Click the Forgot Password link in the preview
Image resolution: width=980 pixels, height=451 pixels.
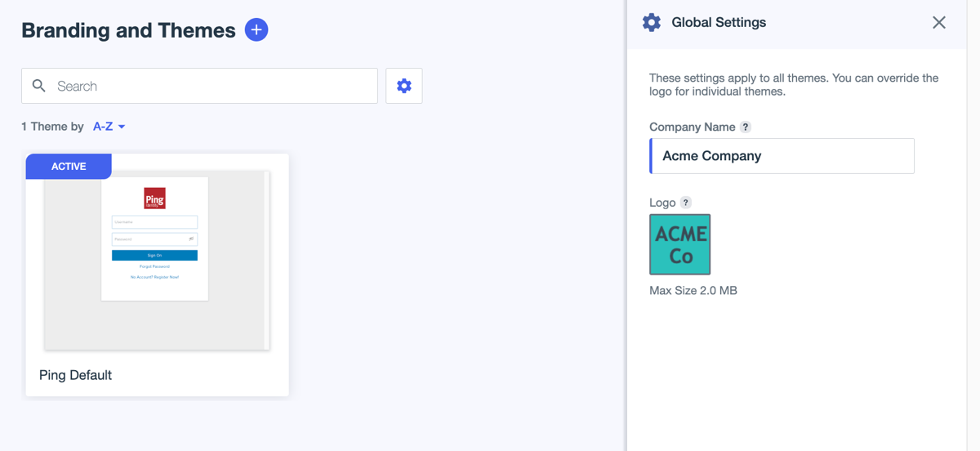coord(154,266)
